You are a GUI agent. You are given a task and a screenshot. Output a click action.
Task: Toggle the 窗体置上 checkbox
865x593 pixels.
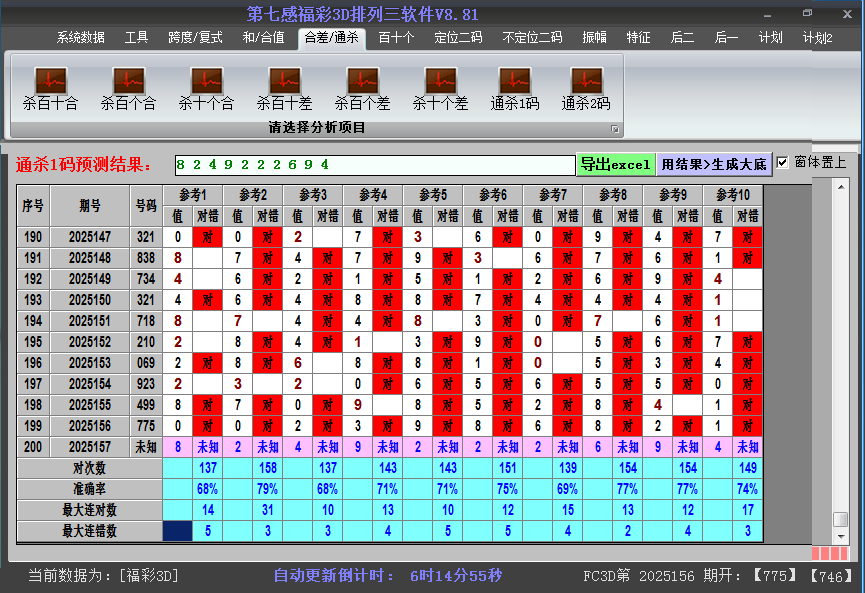tap(782, 163)
